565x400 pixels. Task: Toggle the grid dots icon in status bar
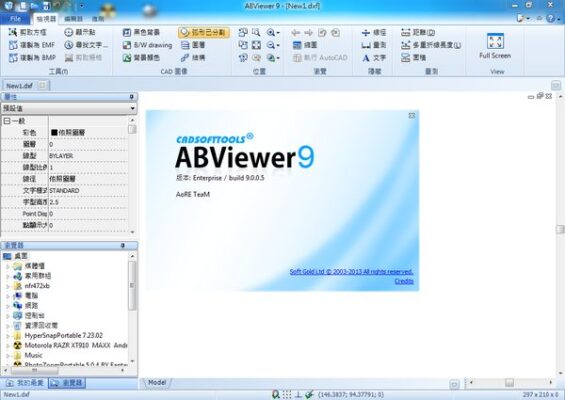[x=287, y=394]
